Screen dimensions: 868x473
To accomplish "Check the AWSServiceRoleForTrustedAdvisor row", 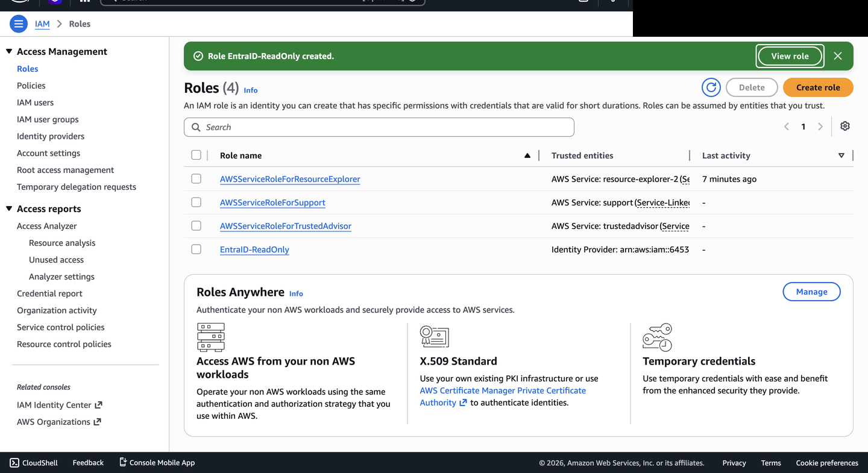I will coord(196,226).
